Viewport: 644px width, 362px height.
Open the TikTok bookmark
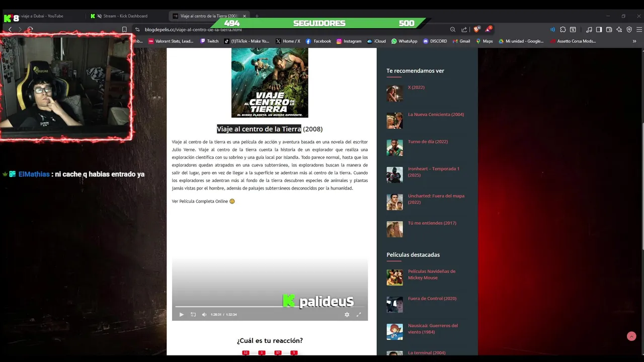point(247,41)
